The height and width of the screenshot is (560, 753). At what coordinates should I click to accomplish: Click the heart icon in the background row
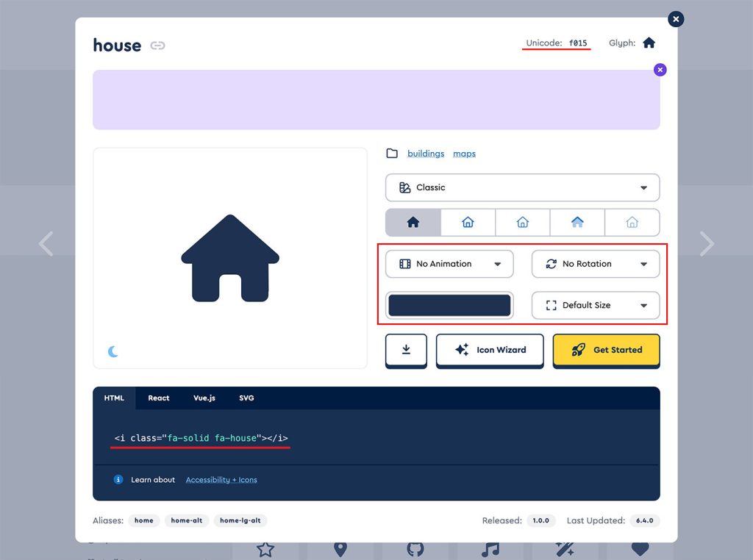click(640, 550)
